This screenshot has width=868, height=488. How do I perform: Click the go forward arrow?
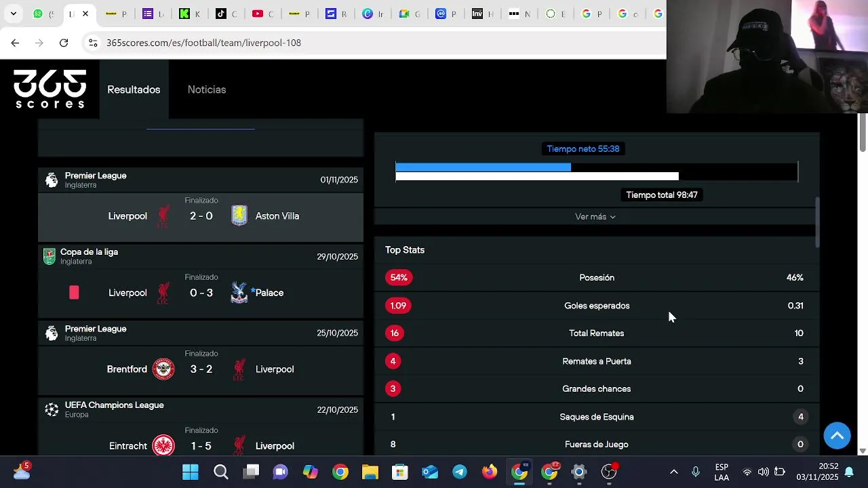click(39, 43)
